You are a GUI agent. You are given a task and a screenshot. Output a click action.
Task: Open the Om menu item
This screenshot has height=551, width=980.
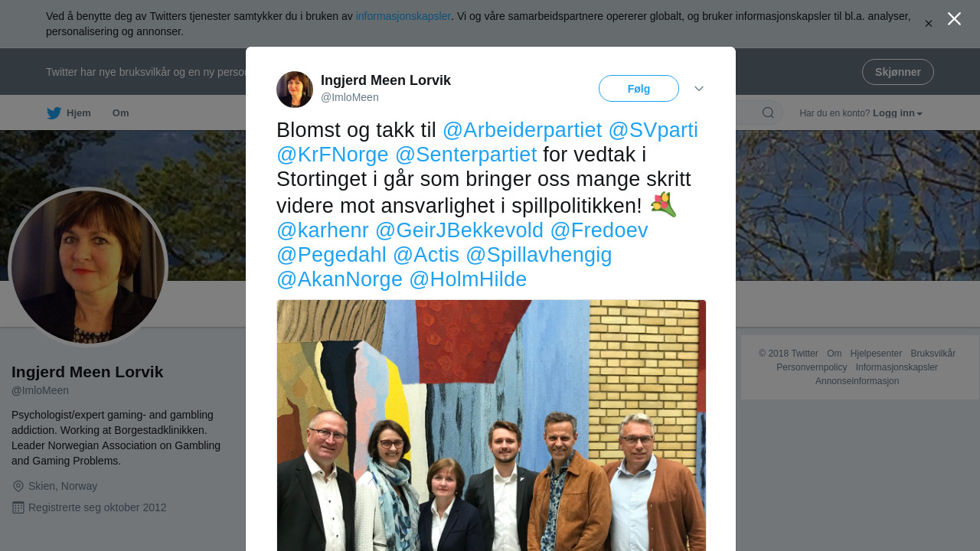[120, 113]
